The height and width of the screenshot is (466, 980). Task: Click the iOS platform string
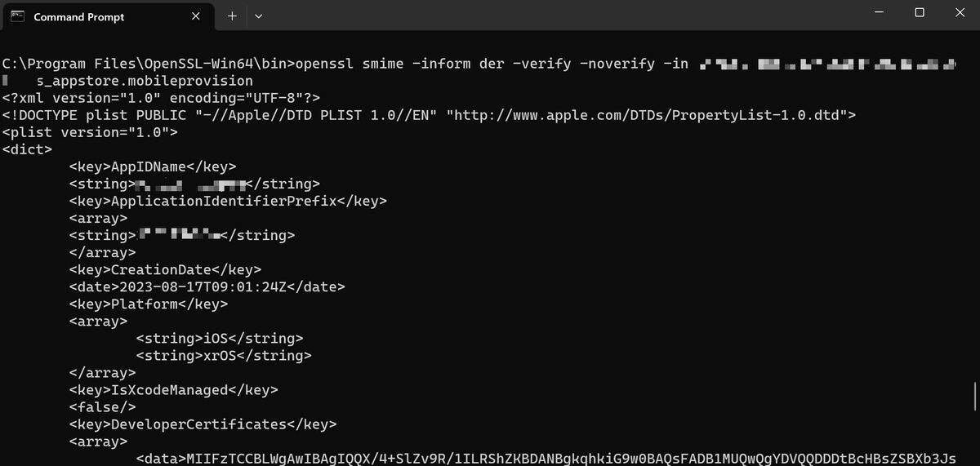click(x=220, y=338)
